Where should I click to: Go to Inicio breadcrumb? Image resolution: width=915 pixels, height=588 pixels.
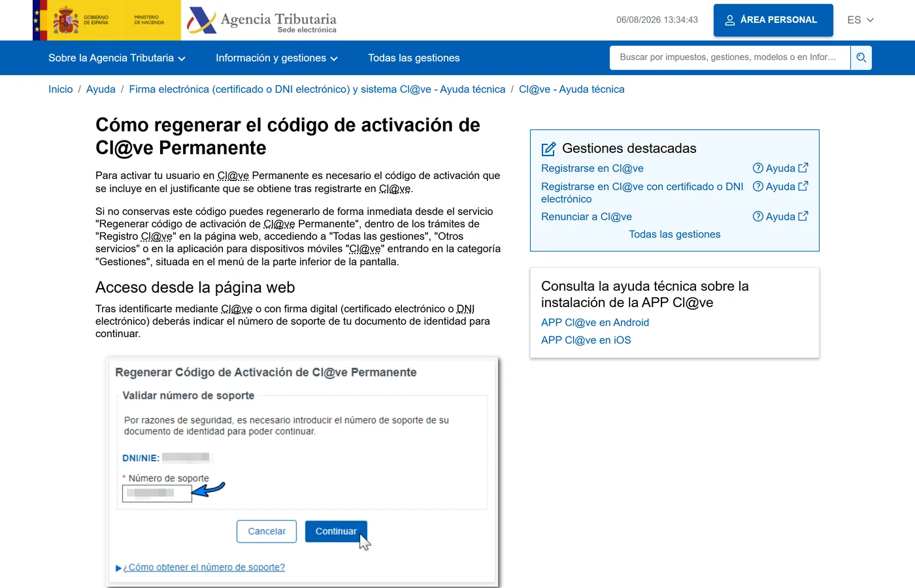61,90
